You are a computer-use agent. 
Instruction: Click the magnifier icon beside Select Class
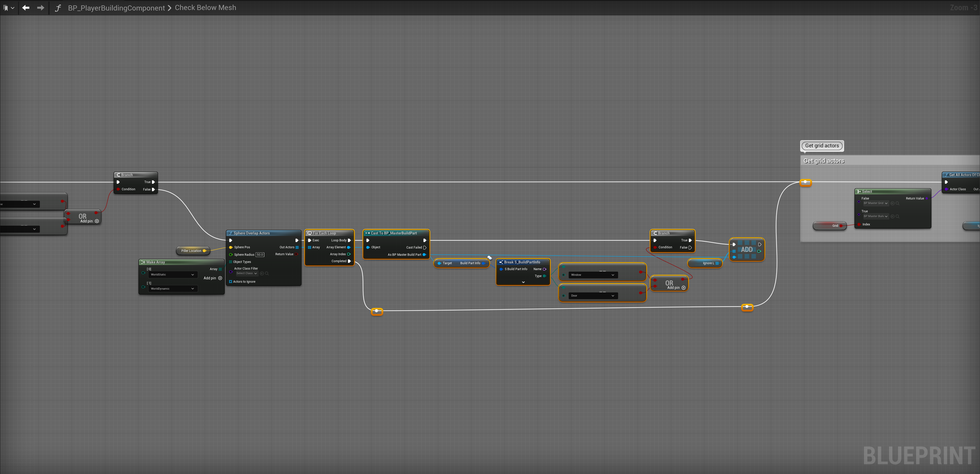pyautogui.click(x=267, y=273)
